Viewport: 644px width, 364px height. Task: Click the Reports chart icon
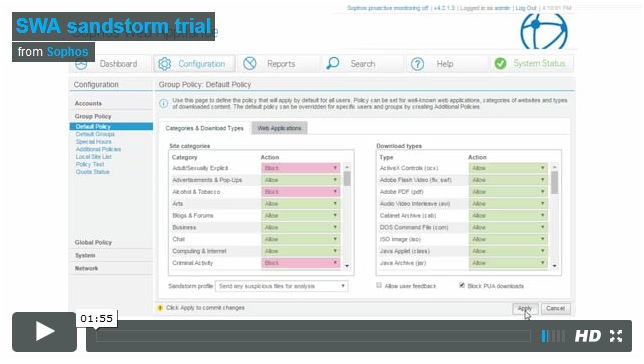click(249, 64)
